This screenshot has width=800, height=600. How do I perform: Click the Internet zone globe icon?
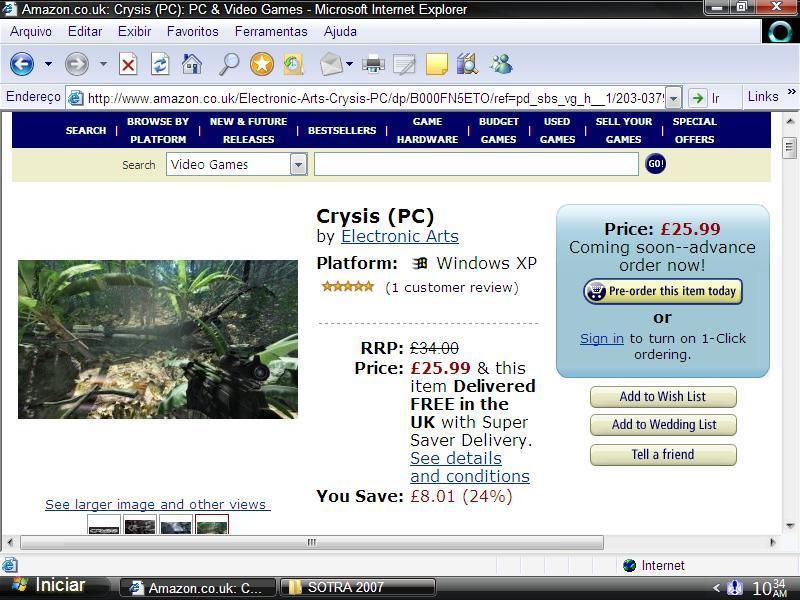tap(630, 565)
